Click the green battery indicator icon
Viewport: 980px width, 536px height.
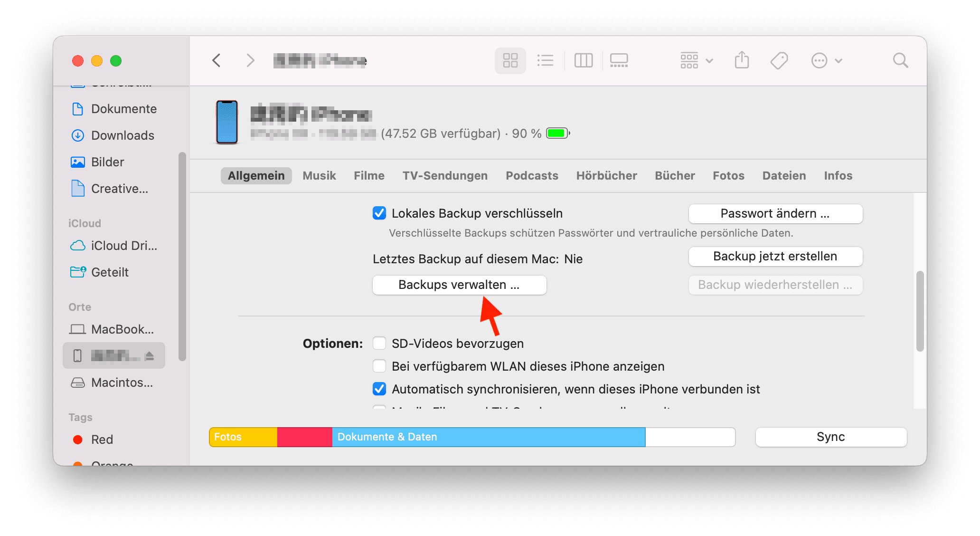[558, 134]
